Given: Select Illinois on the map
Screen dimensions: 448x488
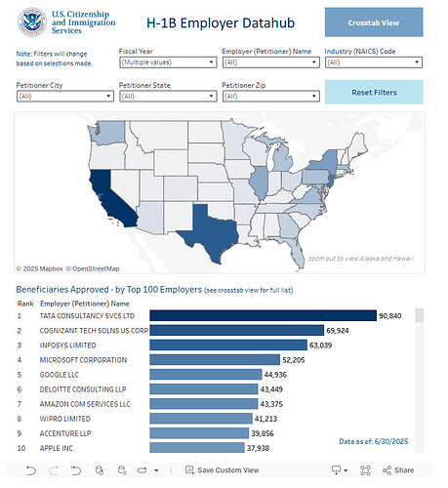Looking at the screenshot, I should (260, 183).
